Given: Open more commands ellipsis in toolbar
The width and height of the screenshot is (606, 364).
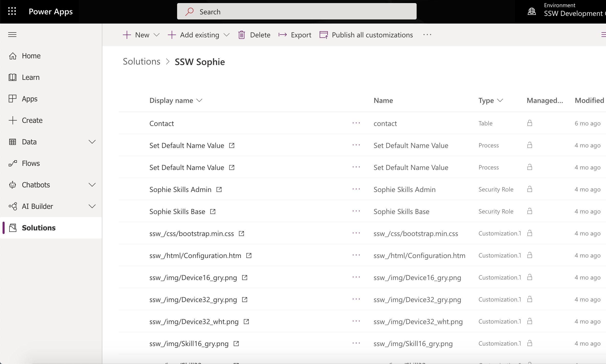Looking at the screenshot, I should click(x=427, y=35).
